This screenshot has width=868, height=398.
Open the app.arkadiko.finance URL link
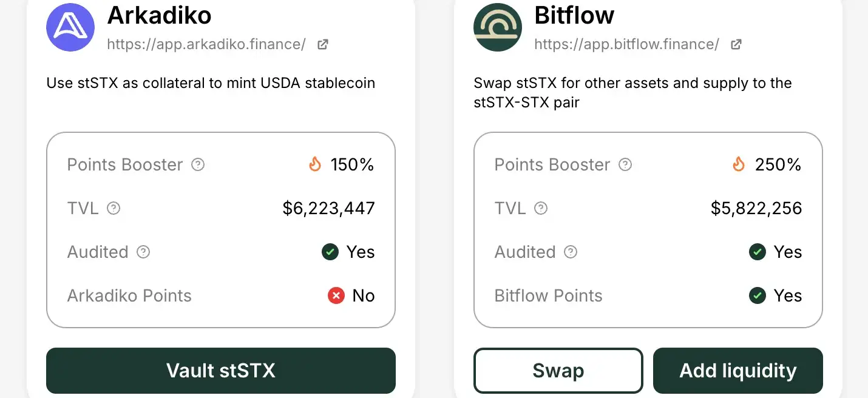[x=206, y=44]
